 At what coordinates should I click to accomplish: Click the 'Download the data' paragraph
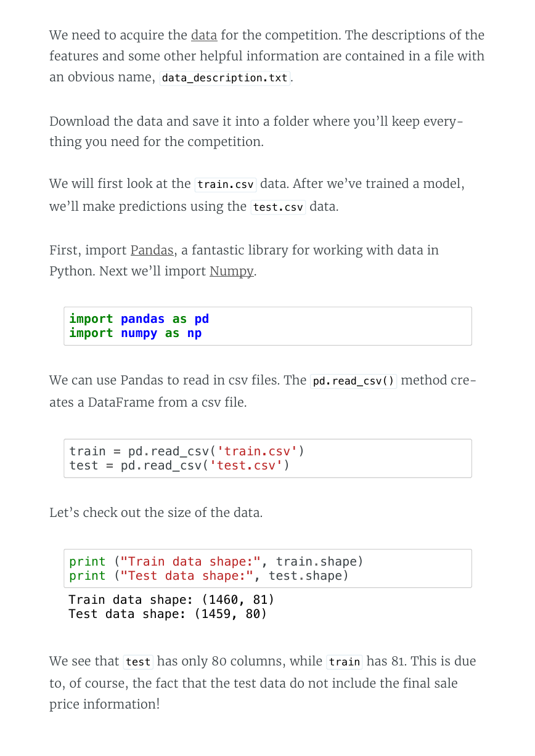(x=256, y=131)
